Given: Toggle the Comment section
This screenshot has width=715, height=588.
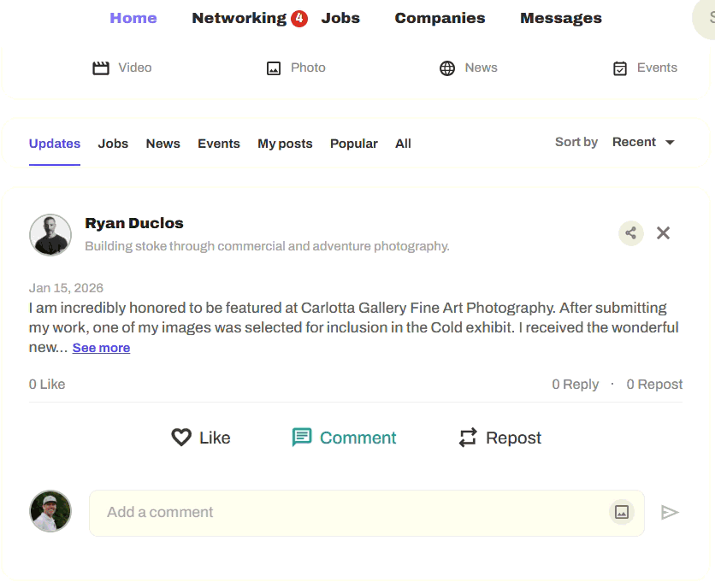Looking at the screenshot, I should [344, 438].
